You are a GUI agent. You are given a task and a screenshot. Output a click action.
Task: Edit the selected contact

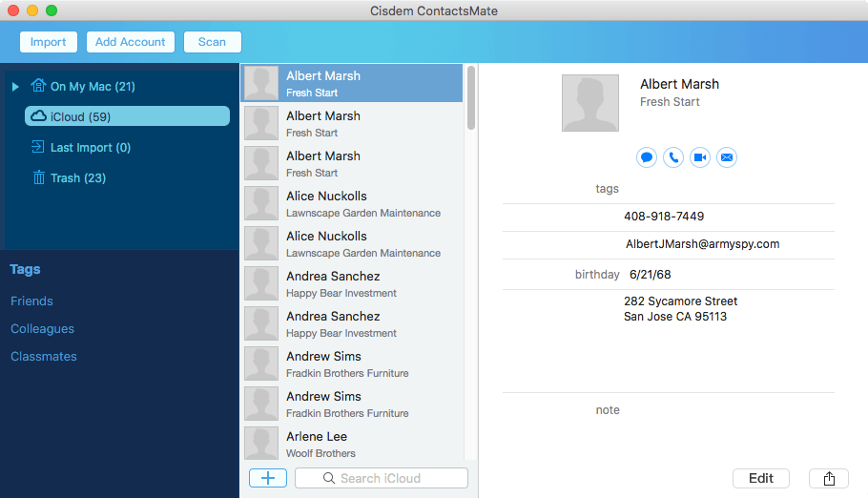pos(761,478)
